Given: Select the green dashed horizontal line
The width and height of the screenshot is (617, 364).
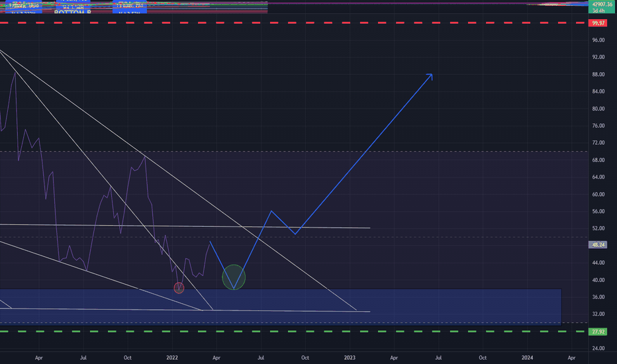Looking at the screenshot, I should pyautogui.click(x=293, y=332).
